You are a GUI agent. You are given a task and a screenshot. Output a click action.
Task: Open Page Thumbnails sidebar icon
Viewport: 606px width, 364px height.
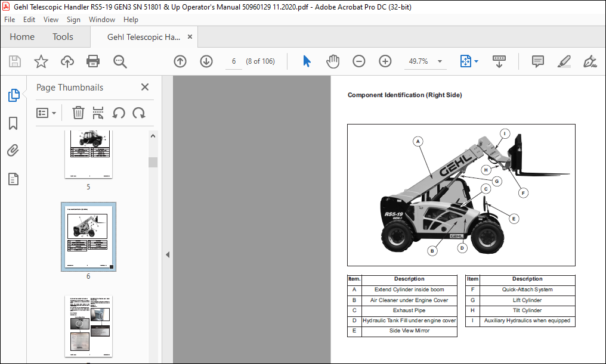coord(14,95)
